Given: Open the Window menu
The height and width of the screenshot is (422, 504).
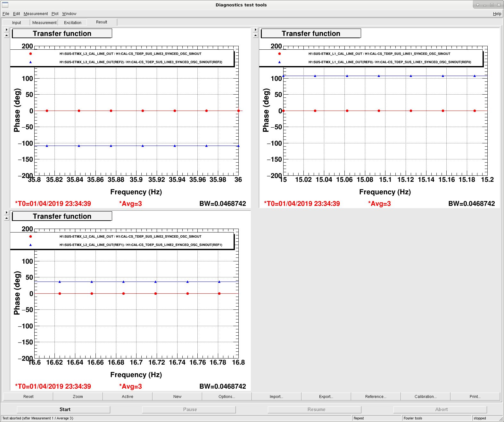Looking at the screenshot, I should [69, 14].
